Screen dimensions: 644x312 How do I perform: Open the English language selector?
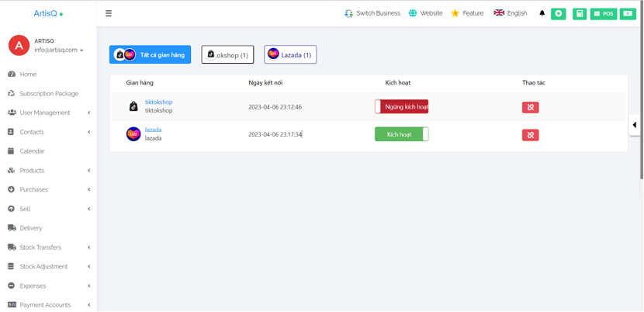coord(511,13)
